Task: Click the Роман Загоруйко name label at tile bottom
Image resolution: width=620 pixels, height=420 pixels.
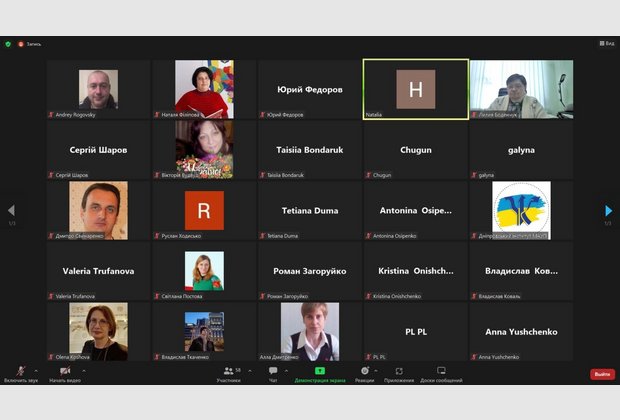Action: [287, 296]
